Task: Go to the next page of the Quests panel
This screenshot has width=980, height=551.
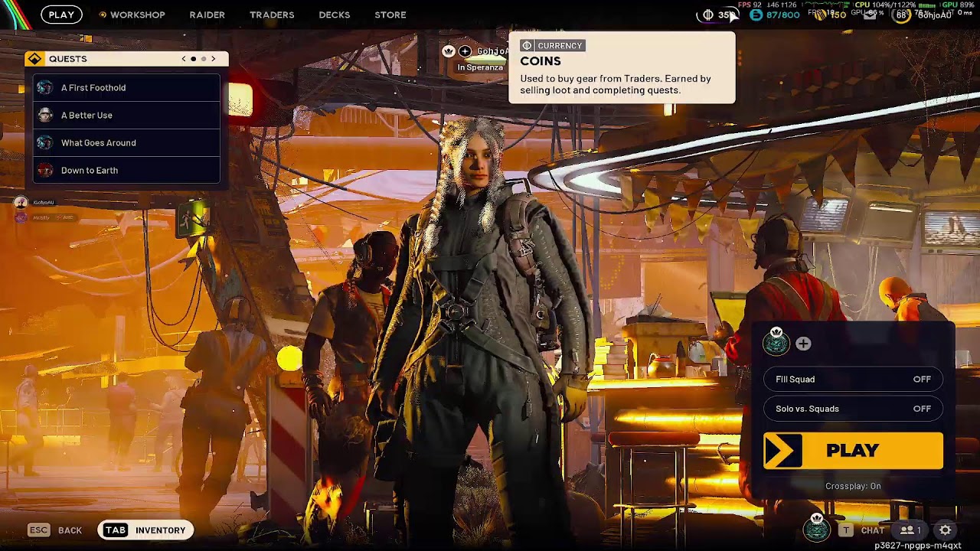Action: (214, 59)
